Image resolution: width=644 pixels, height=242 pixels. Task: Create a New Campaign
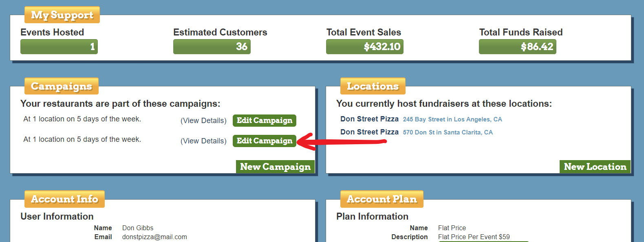(x=275, y=167)
